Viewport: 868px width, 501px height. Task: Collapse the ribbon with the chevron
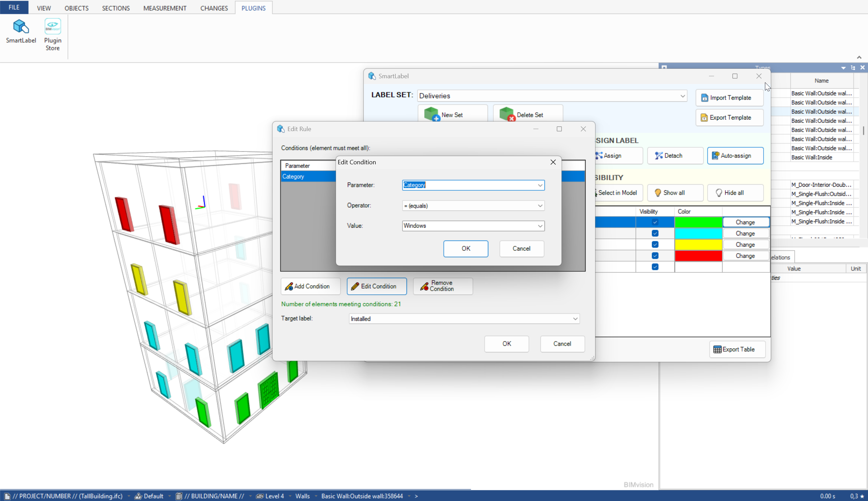[859, 57]
